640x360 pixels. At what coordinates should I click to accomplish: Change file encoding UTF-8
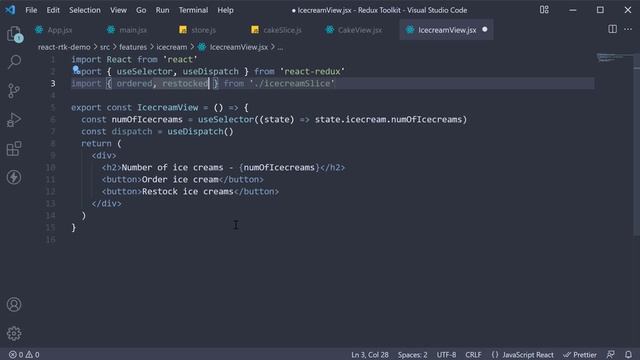pos(446,355)
